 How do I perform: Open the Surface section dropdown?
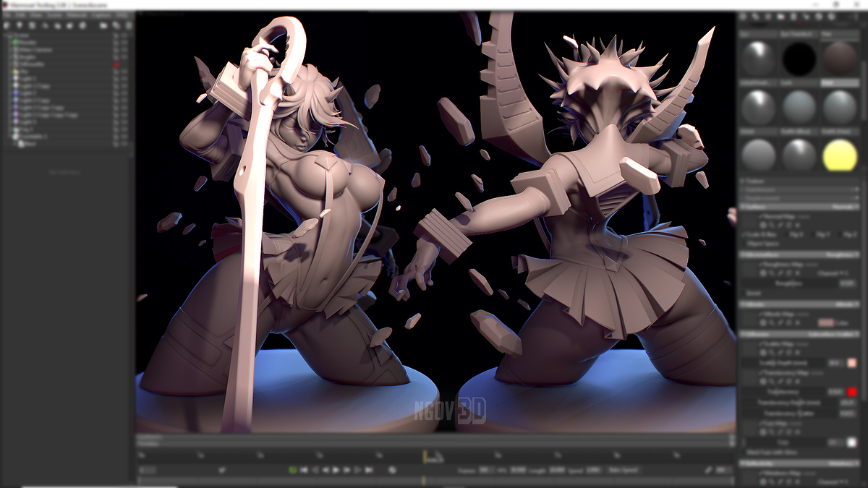(x=845, y=206)
